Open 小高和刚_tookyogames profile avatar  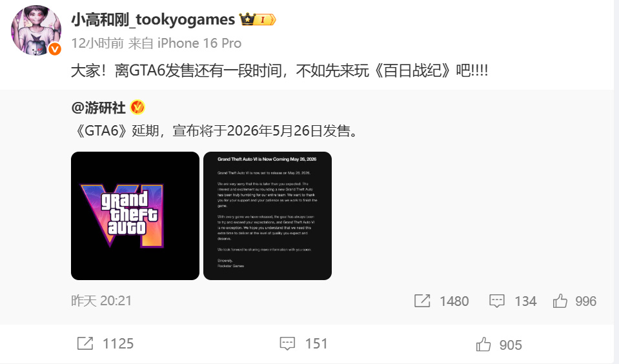[x=36, y=30]
